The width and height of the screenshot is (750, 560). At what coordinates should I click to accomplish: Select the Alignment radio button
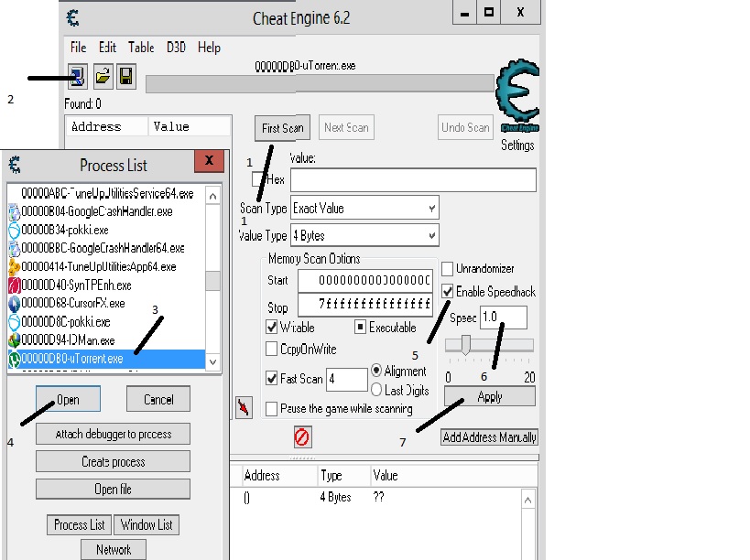(376, 371)
